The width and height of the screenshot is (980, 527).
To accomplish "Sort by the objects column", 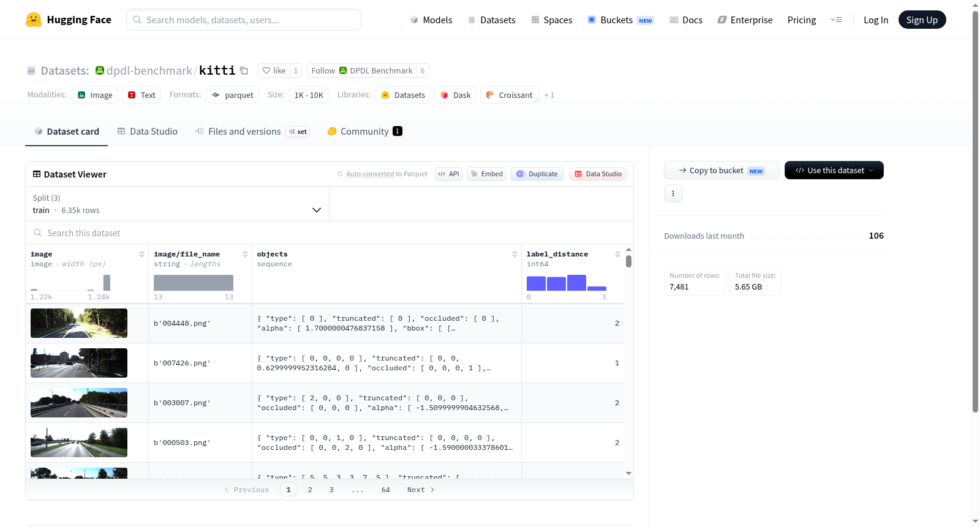I will pyautogui.click(x=514, y=254).
